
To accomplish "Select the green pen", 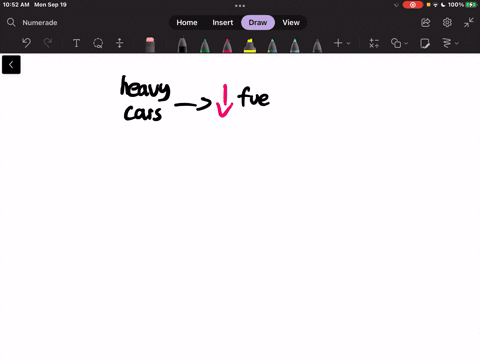I will coord(205,46).
